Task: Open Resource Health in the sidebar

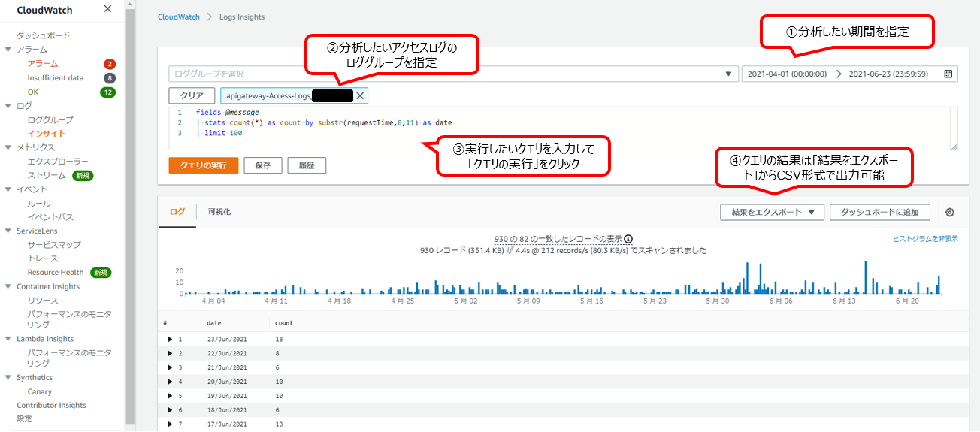Action: tap(56, 273)
